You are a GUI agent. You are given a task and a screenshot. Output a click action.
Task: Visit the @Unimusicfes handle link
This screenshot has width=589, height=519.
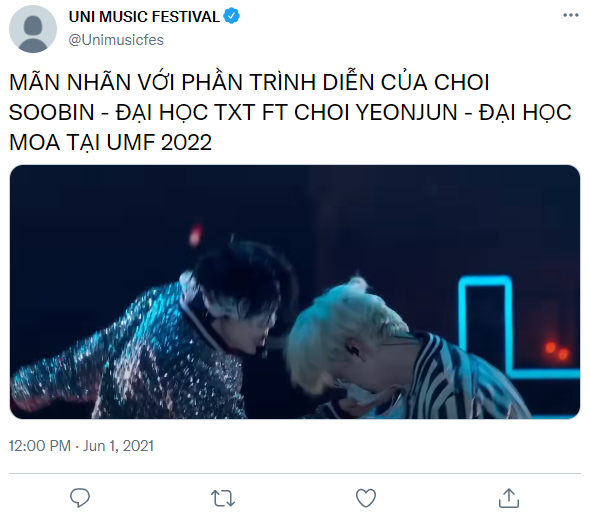point(116,40)
